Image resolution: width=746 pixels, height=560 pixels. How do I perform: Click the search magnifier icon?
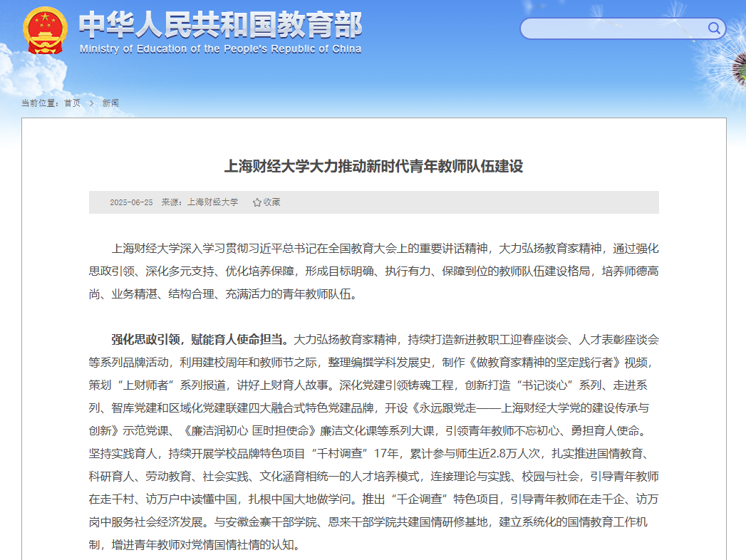pos(713,28)
